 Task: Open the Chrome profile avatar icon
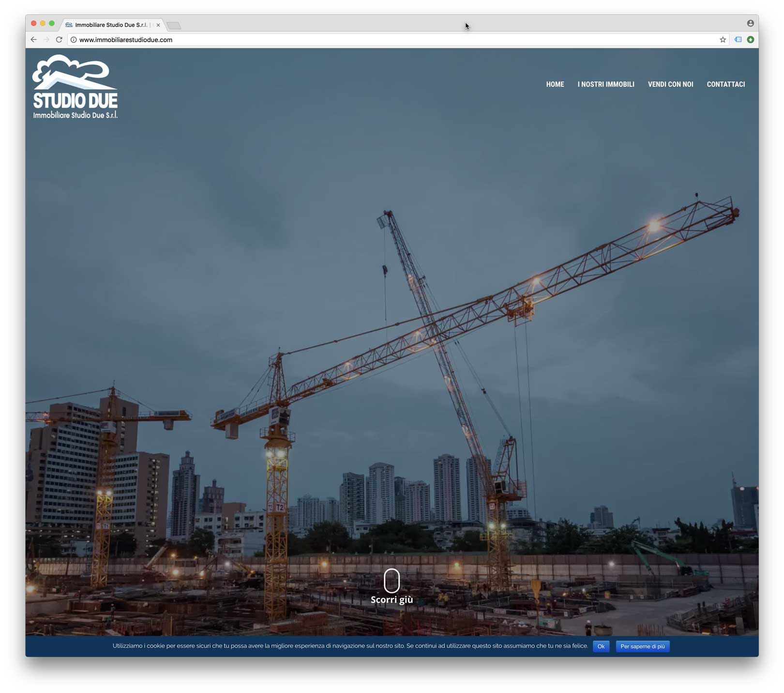[x=750, y=23]
